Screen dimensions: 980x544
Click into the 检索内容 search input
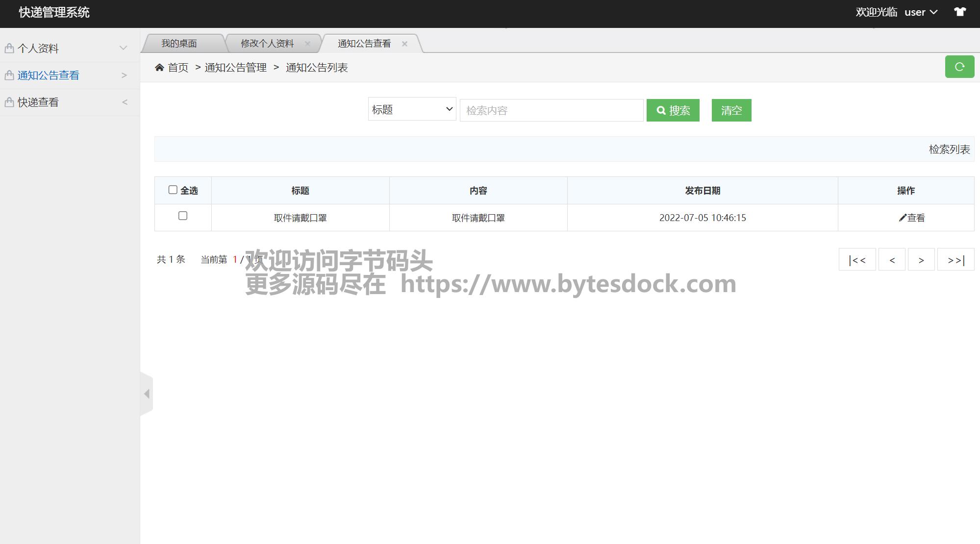click(x=551, y=110)
